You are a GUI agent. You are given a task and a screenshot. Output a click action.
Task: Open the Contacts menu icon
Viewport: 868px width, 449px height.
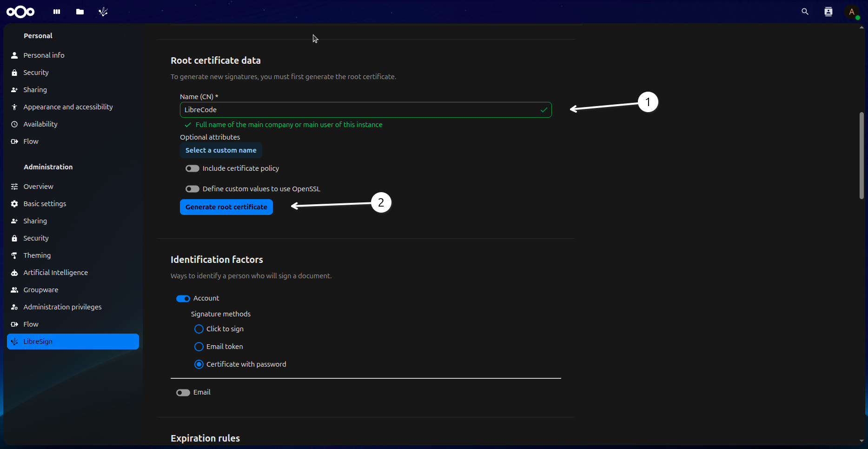(x=828, y=12)
